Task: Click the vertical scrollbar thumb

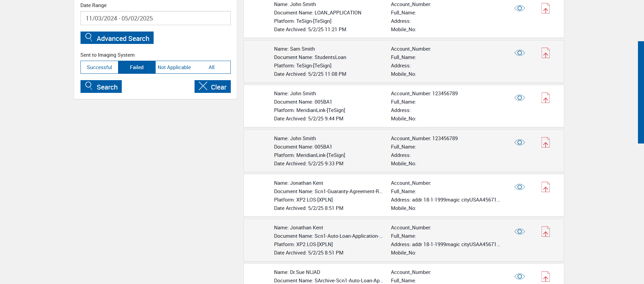Action: tap(641, 92)
